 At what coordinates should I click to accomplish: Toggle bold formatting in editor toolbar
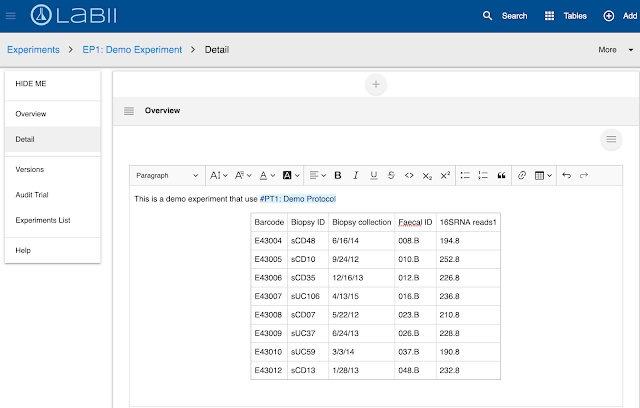pos(338,175)
